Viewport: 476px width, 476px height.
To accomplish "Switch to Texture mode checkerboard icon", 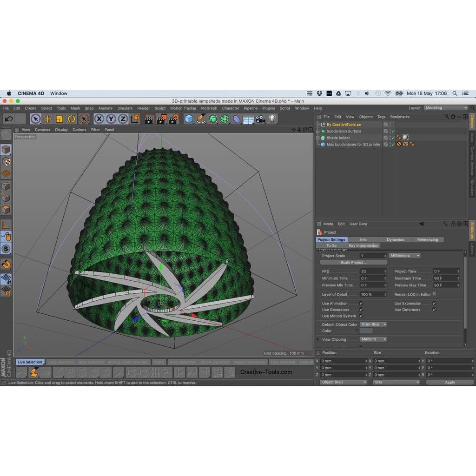I will (6, 161).
